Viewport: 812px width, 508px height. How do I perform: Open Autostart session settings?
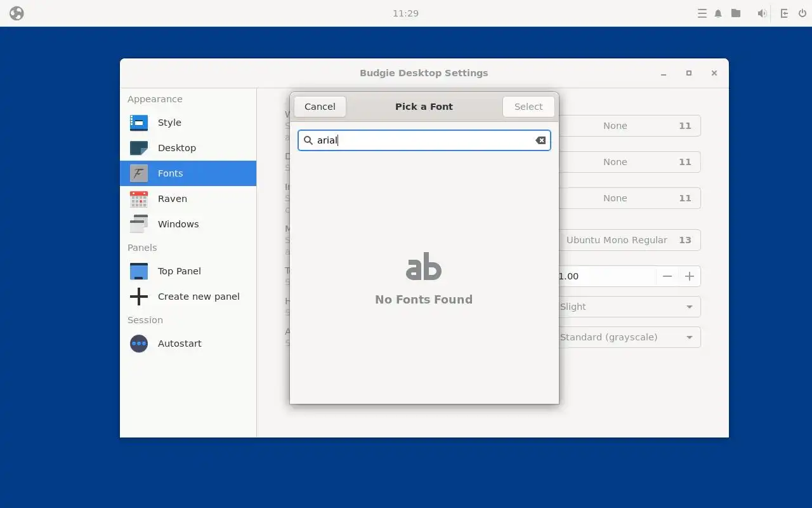tap(188, 344)
